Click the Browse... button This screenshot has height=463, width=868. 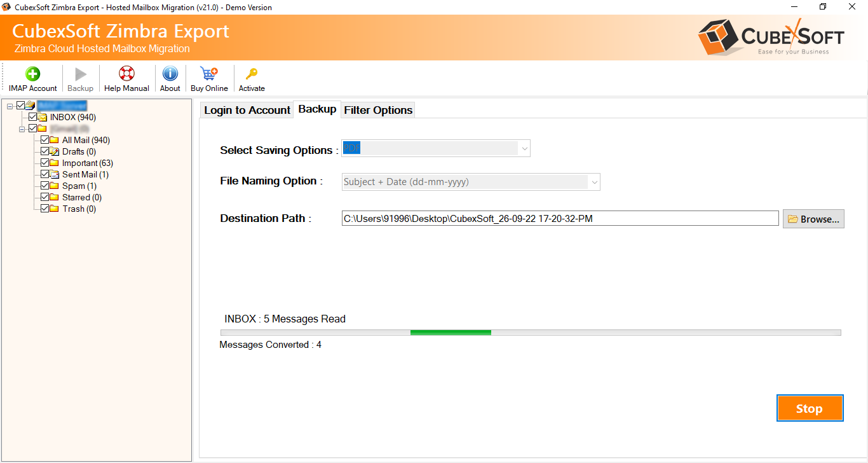[x=813, y=219]
